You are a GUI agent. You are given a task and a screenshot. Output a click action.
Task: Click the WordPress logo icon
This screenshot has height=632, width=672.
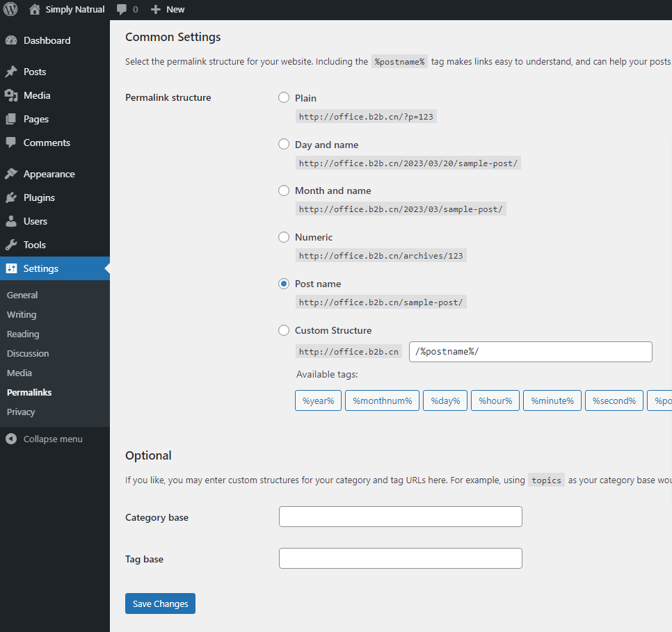(x=10, y=10)
